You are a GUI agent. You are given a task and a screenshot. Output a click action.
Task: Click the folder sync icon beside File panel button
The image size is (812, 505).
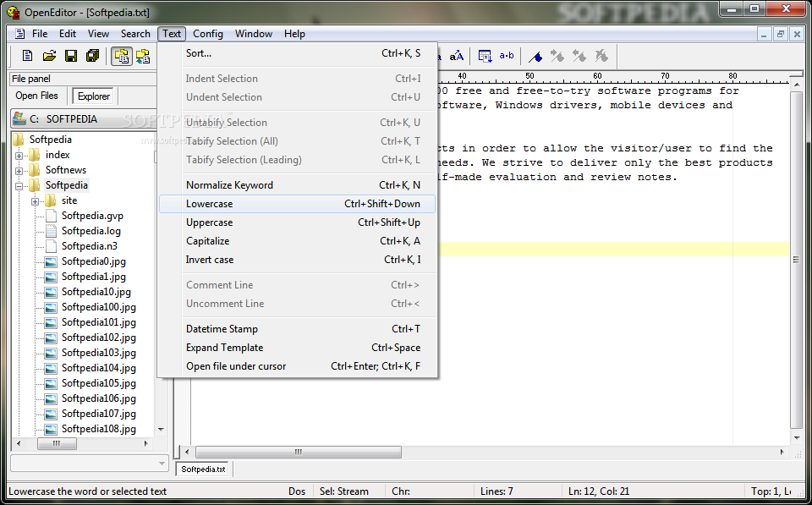pos(143,56)
